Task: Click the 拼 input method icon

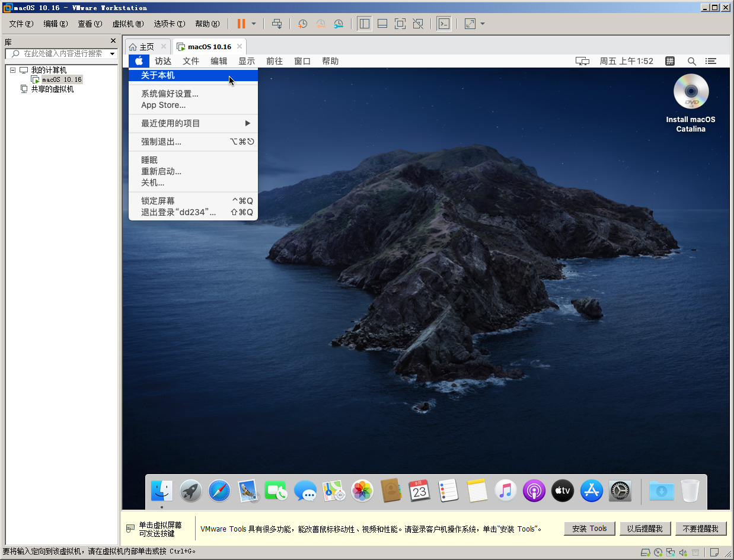Action: pyautogui.click(x=670, y=61)
